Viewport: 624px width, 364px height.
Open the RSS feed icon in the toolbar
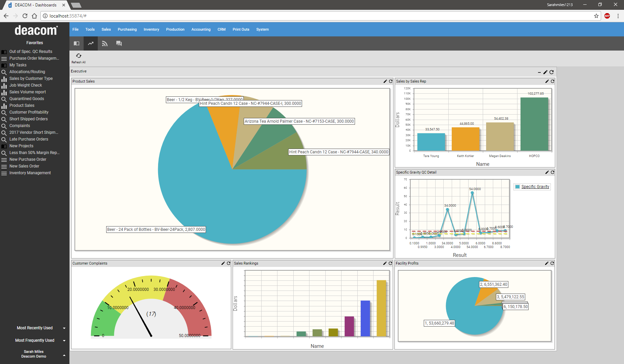click(x=105, y=43)
